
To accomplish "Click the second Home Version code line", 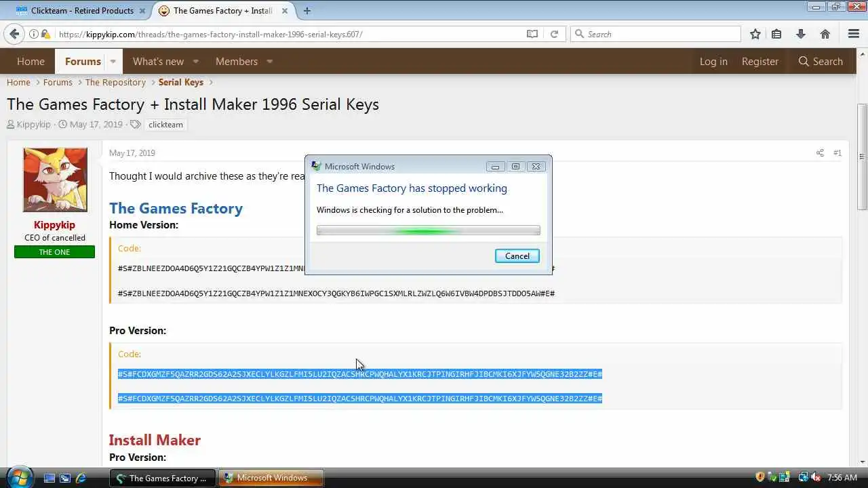I will coord(336,293).
